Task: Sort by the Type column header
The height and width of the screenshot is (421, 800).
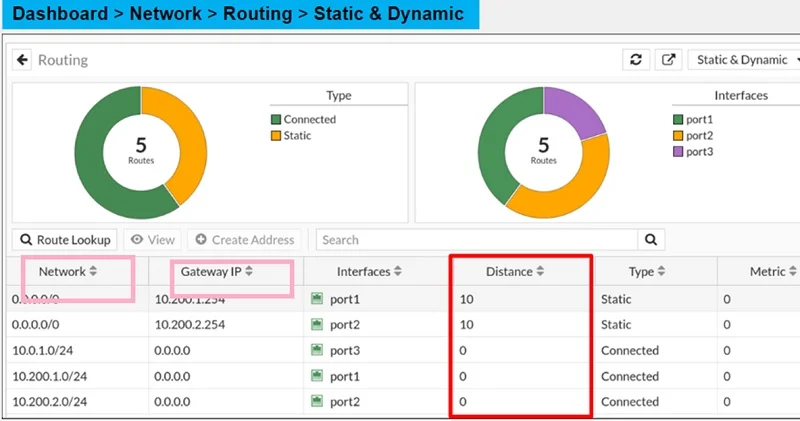Action: [x=647, y=271]
